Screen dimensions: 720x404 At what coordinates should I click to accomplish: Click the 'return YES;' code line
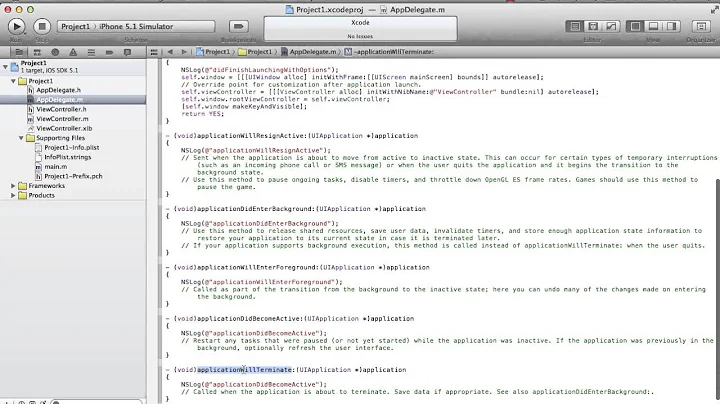point(202,114)
